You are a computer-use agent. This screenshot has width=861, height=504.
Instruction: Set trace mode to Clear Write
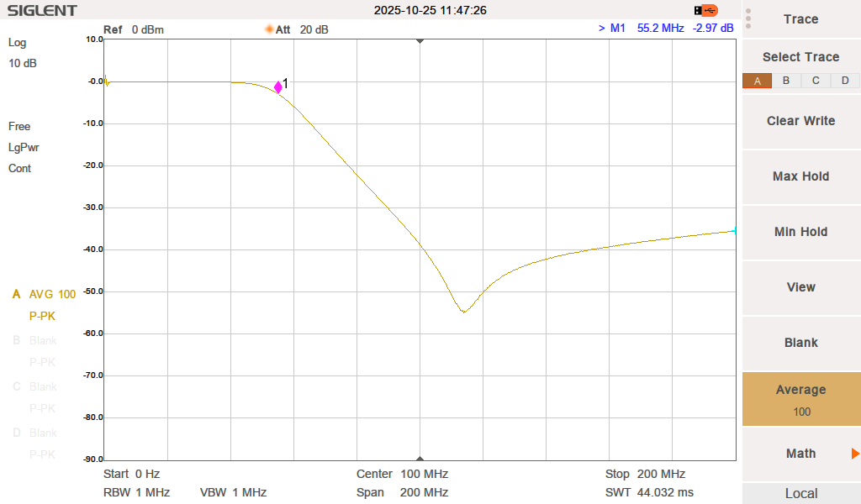click(801, 121)
